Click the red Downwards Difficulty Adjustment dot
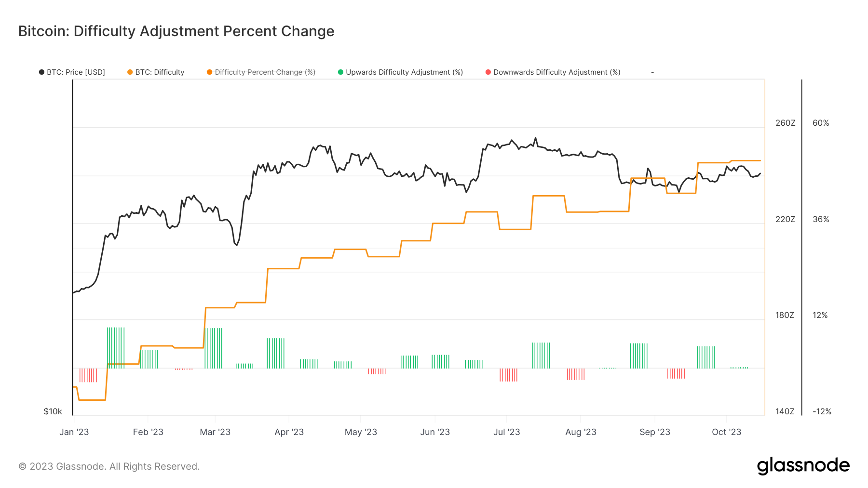Viewport: 868px width, 488px height. coord(488,72)
